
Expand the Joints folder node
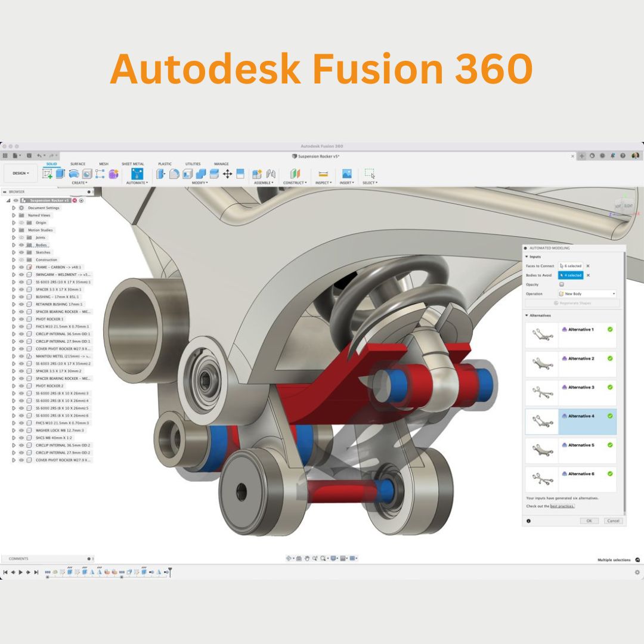click(x=14, y=237)
